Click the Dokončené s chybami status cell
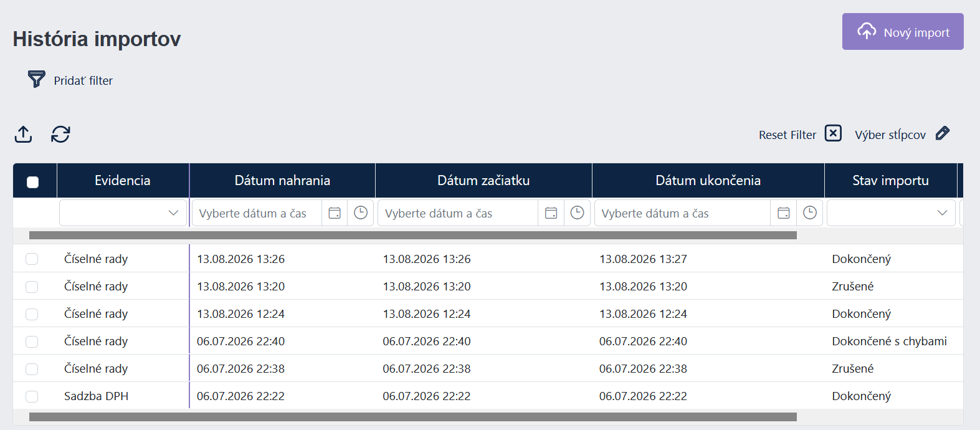This screenshot has height=430, width=980. coord(889,342)
